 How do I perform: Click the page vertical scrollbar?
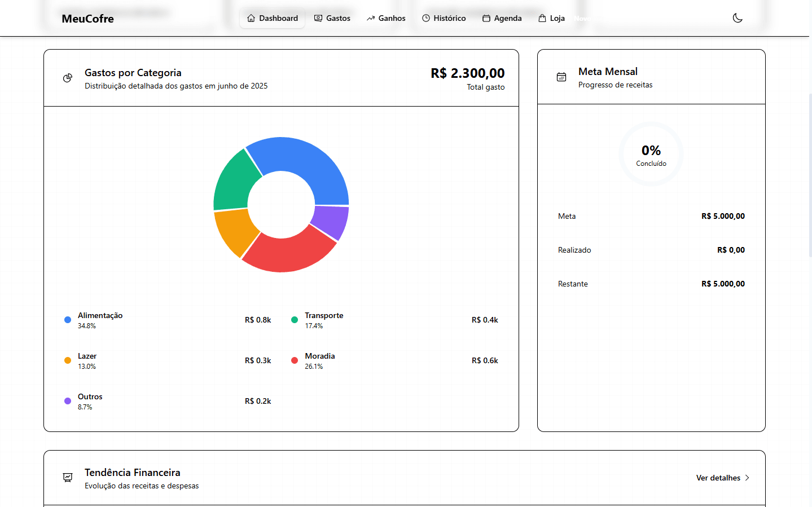click(810, 175)
